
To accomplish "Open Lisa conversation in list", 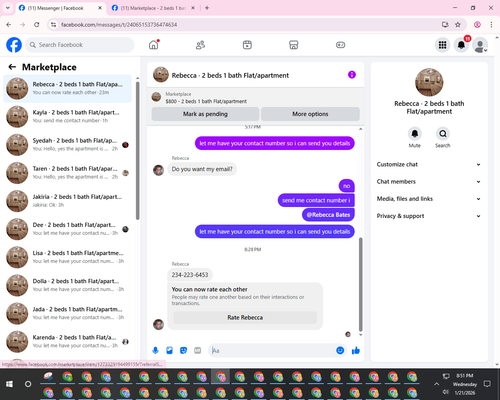I will pos(68,257).
